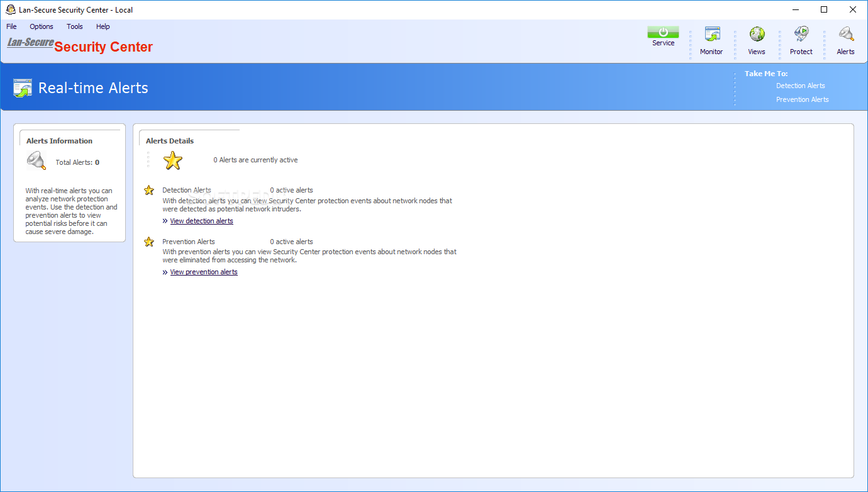Click the Alerts Information panel title
868x492 pixels.
[x=59, y=141]
